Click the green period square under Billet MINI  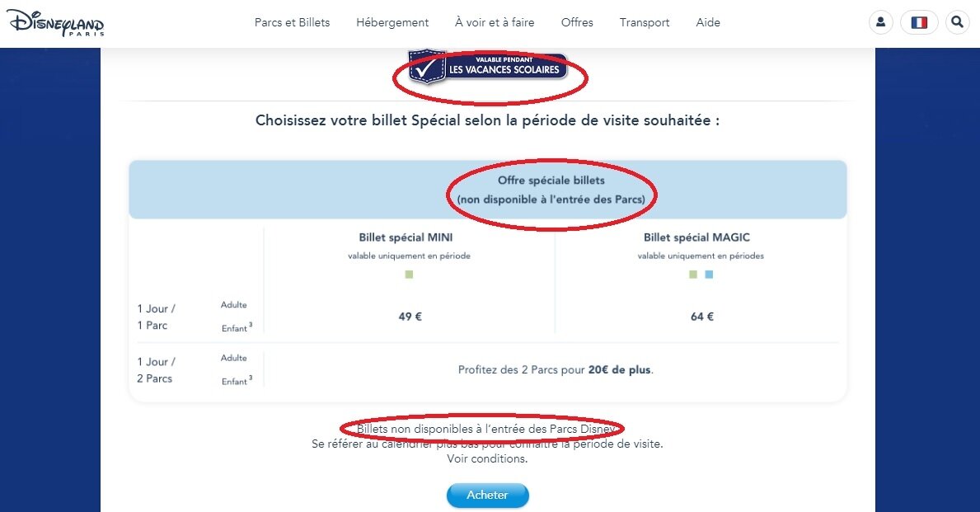(410, 275)
